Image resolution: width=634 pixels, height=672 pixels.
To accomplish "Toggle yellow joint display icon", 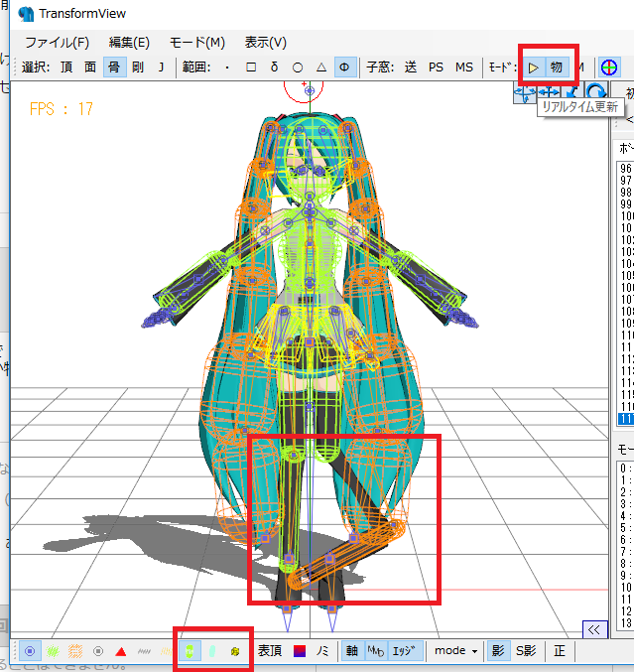I will click(235, 651).
